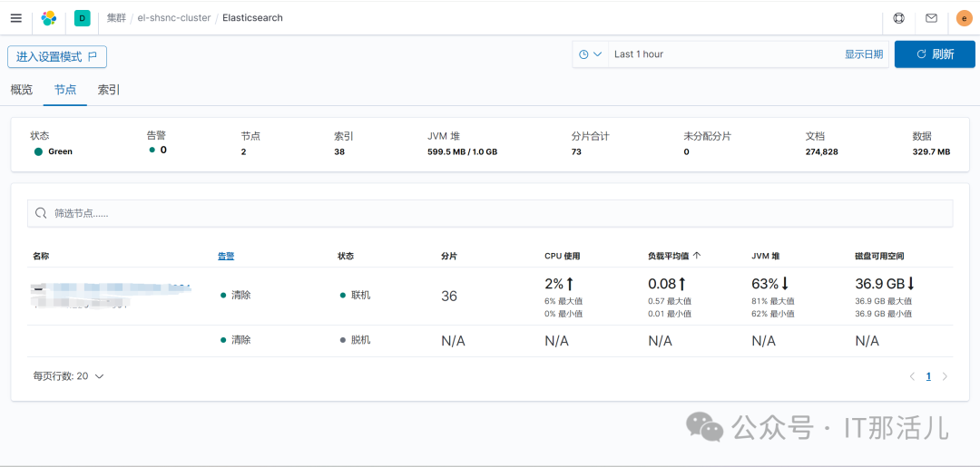Click the 显示日期 link
The height and width of the screenshot is (467, 980).
point(863,54)
